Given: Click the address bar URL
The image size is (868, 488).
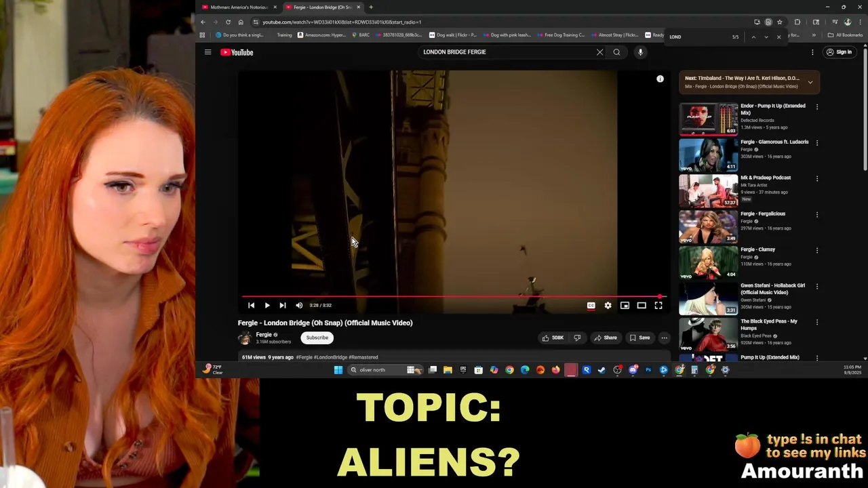Looking at the screenshot, I should coord(342,22).
